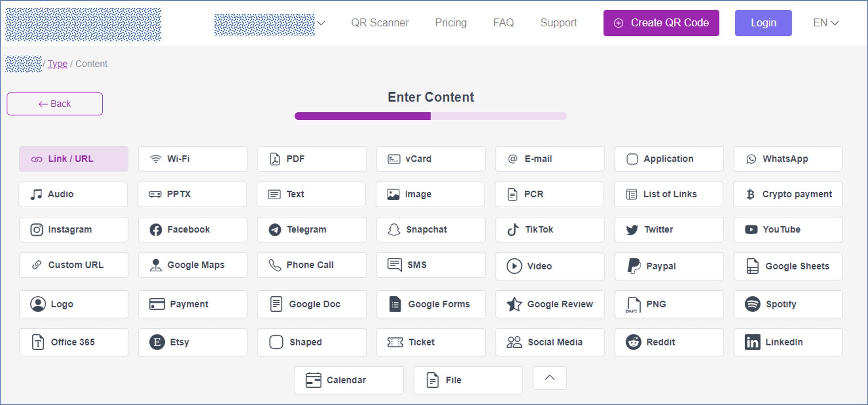
Task: Follow the Type breadcrumb link
Action: (x=57, y=64)
